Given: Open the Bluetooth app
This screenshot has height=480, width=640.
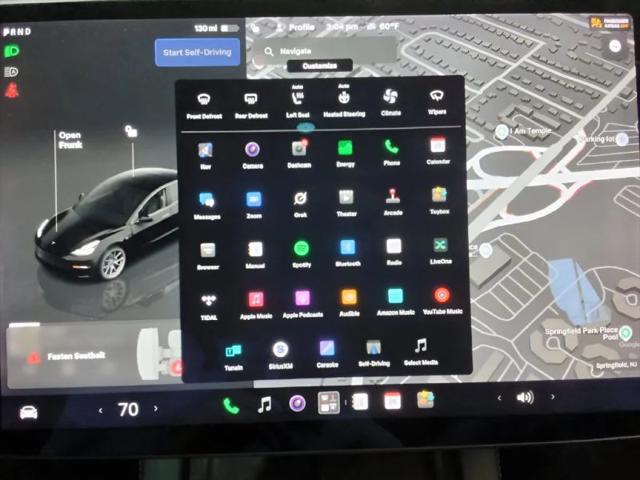Looking at the screenshot, I should coord(348,253).
